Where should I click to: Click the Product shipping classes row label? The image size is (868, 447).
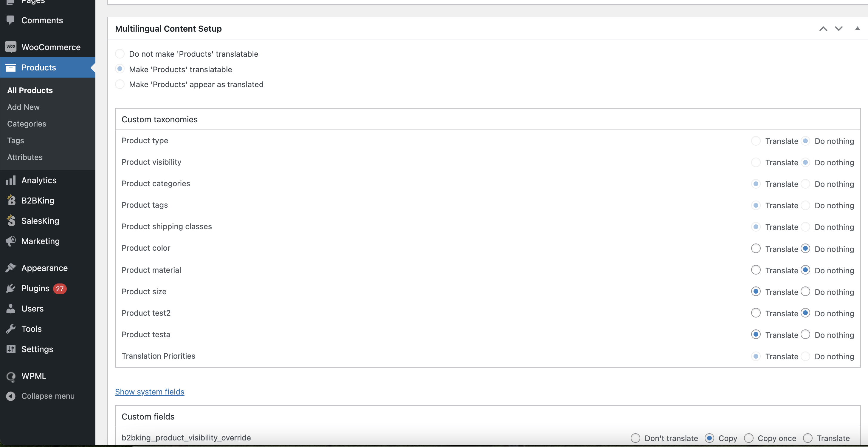click(166, 226)
